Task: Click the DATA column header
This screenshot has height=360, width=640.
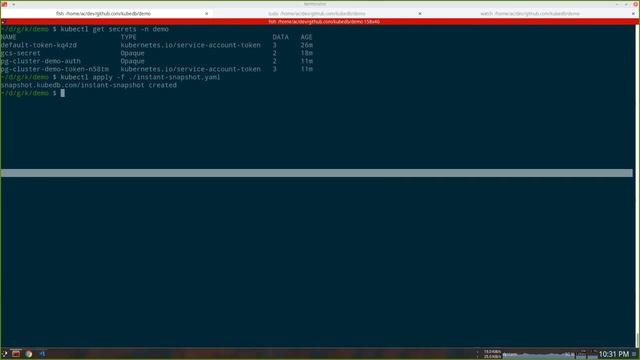Action: tap(280, 37)
